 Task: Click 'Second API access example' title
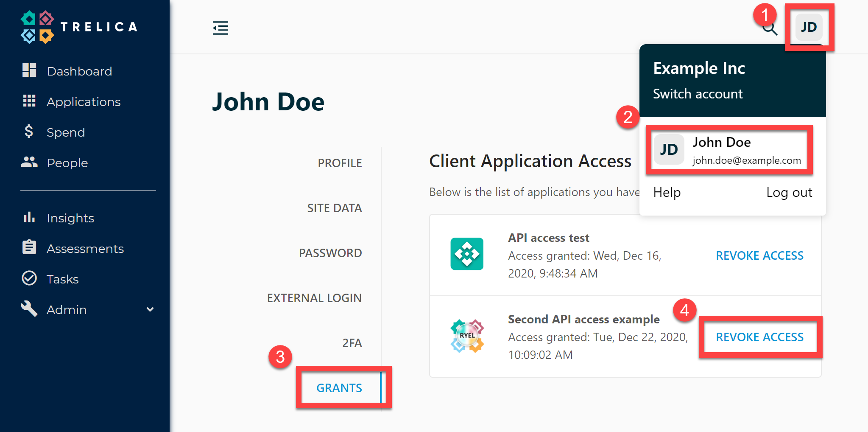point(583,319)
